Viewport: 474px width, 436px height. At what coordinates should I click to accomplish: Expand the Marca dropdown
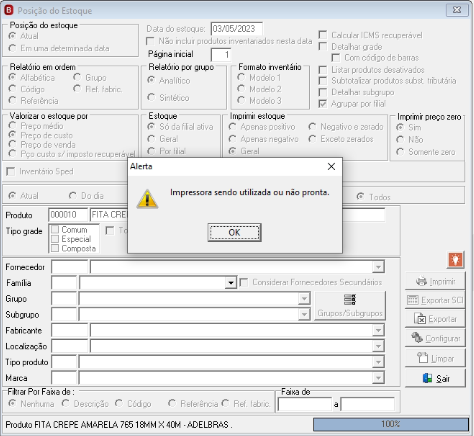pos(378,378)
